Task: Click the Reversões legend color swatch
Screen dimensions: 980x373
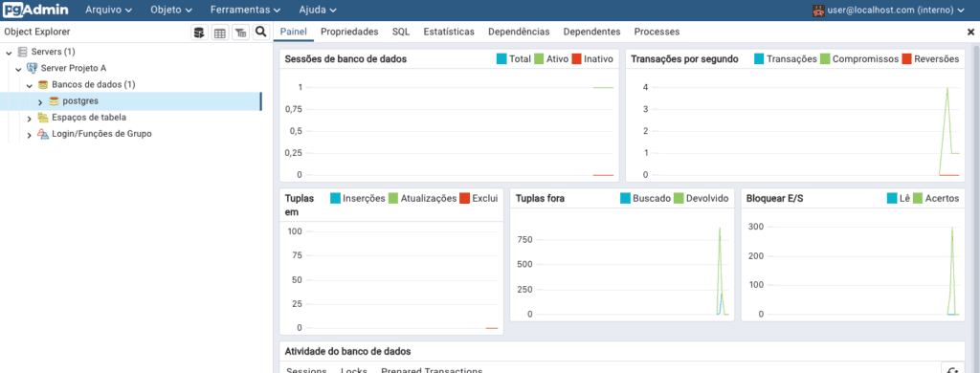Action: tap(906, 58)
